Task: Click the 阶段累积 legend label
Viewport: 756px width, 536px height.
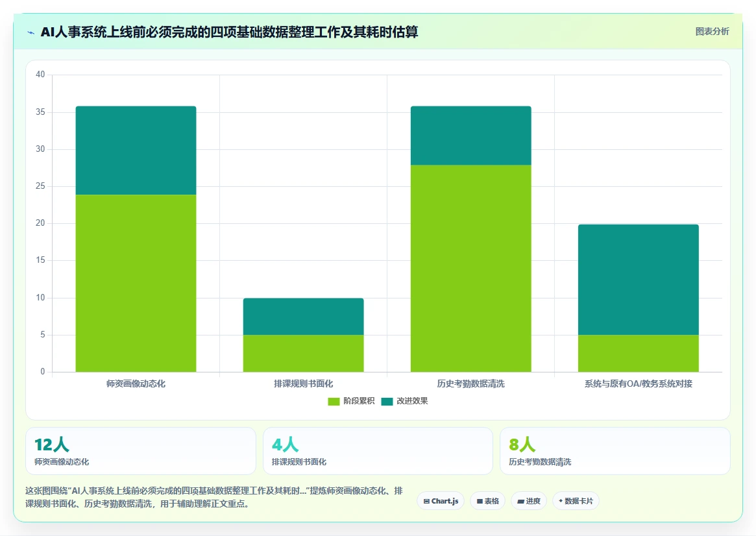Action: [359, 401]
